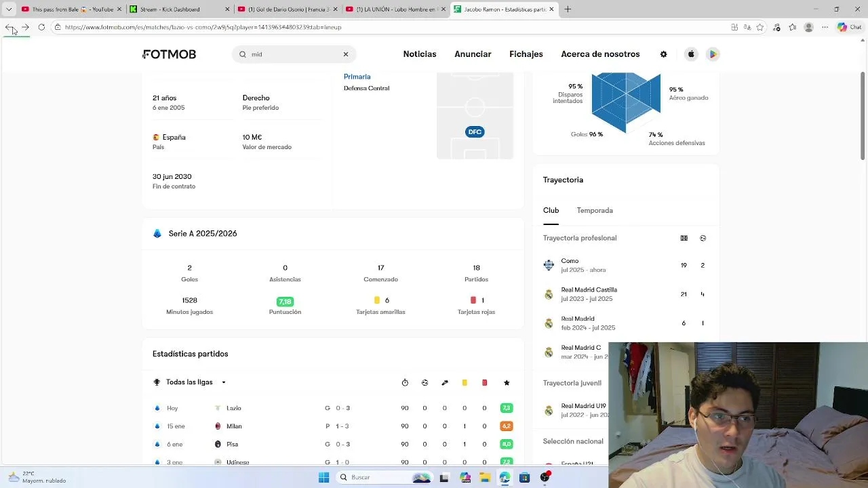
Task: Open the Copilot Chat button in Edge
Action: point(849,27)
